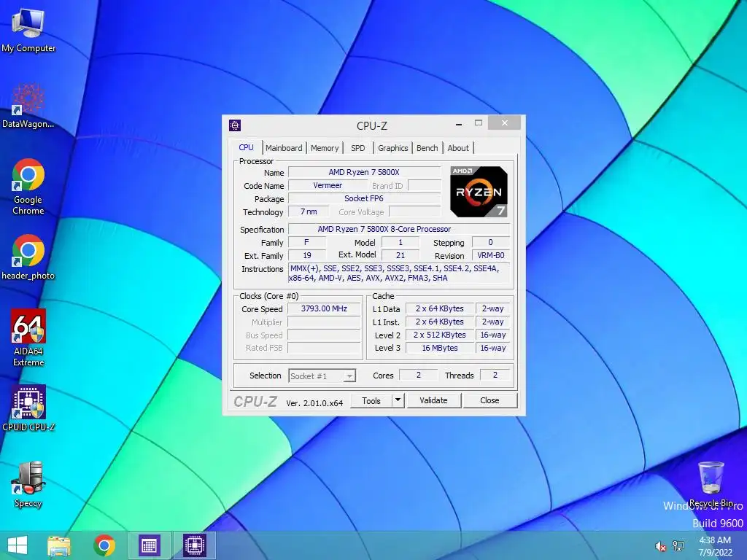Screen dimensions: 747x560
Task: Click the empty Multiplier field
Action: tap(324, 322)
